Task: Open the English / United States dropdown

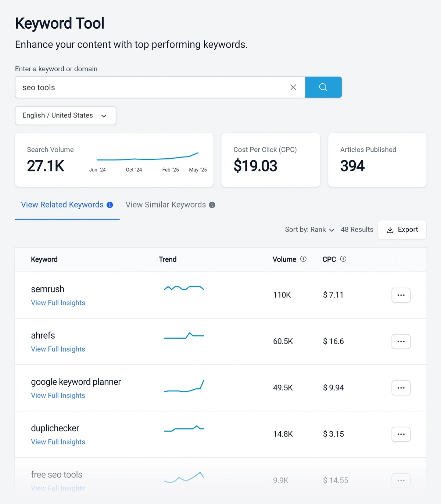Action: (65, 115)
